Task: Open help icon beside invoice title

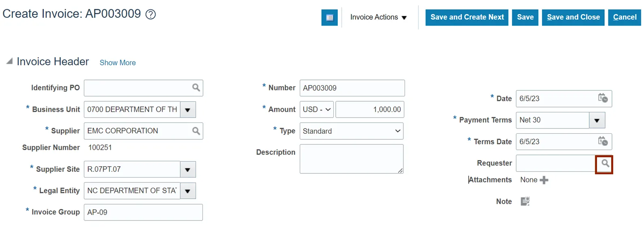Action: pyautogui.click(x=151, y=15)
